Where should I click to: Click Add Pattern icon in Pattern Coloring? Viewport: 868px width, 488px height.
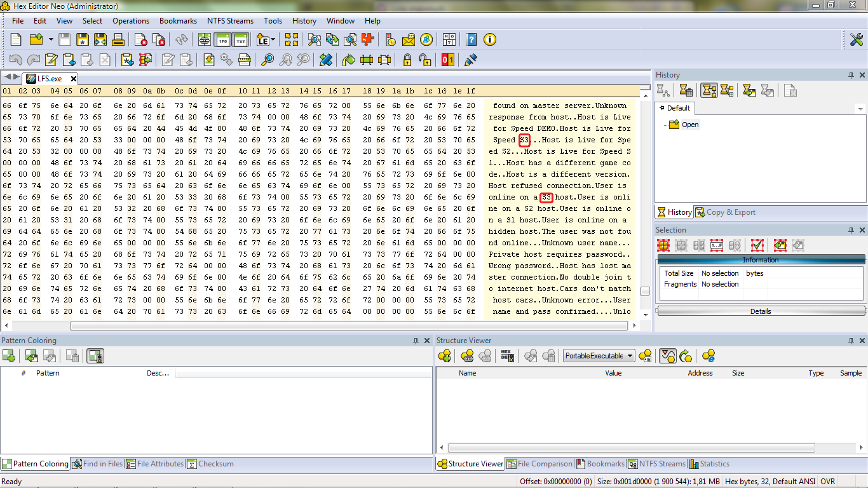click(9, 356)
